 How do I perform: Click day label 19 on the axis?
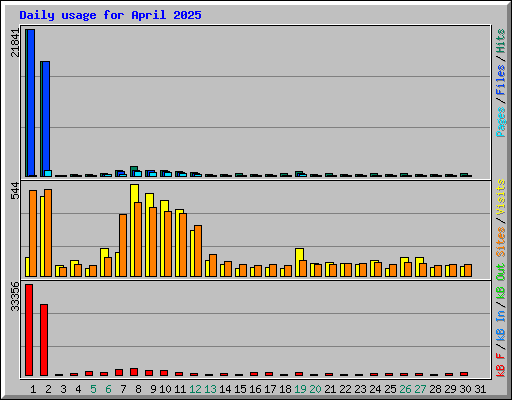point(300,389)
